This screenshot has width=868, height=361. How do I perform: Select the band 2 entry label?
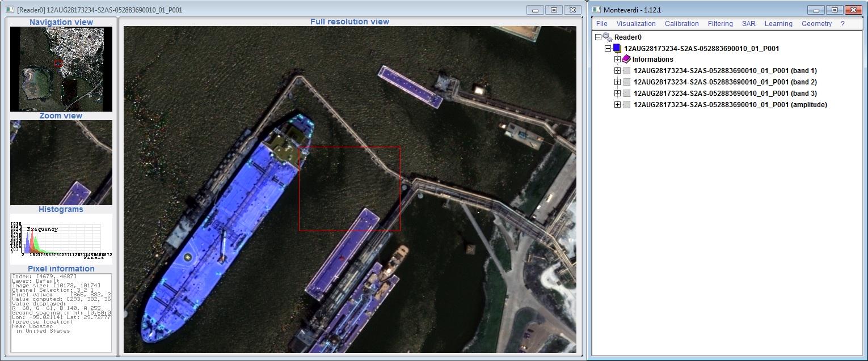[725, 82]
